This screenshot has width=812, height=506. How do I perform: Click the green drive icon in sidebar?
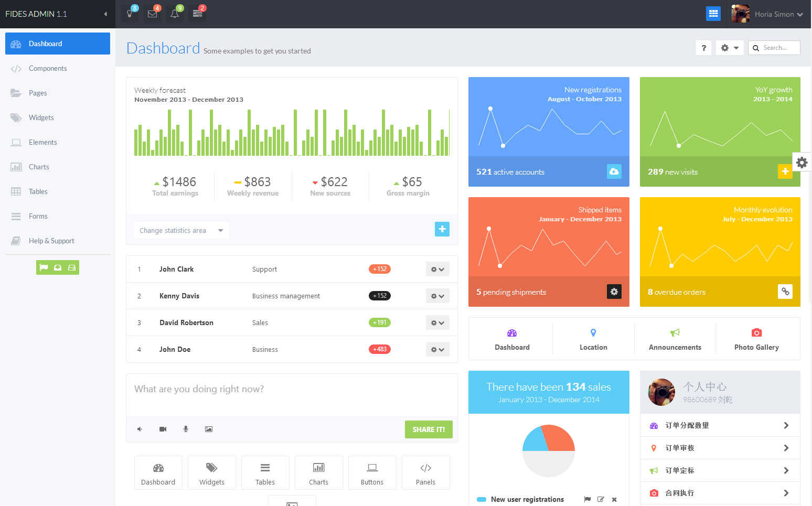tap(72, 267)
